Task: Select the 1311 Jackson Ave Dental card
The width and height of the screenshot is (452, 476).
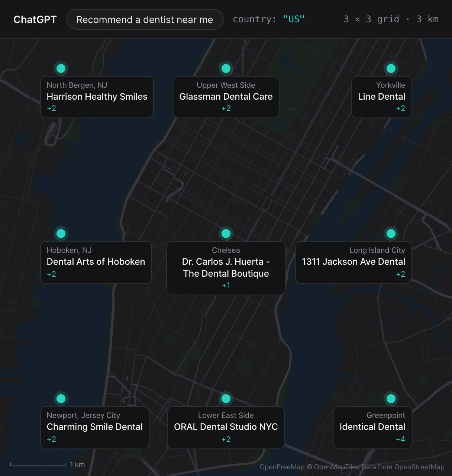Action: coord(353,263)
